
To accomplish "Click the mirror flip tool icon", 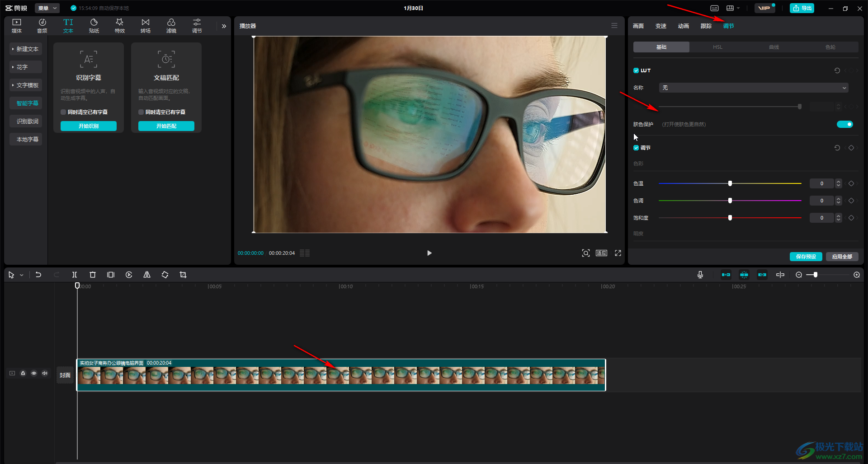I will point(147,275).
